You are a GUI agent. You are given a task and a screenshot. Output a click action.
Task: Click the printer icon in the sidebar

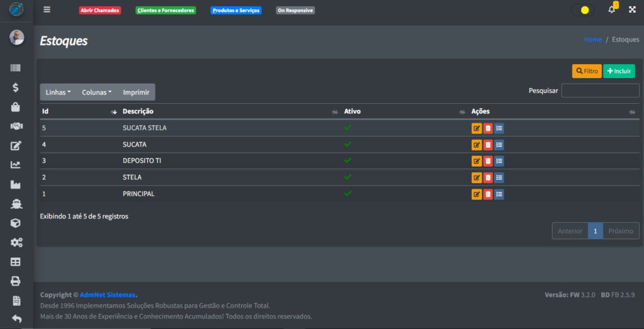(x=16, y=281)
